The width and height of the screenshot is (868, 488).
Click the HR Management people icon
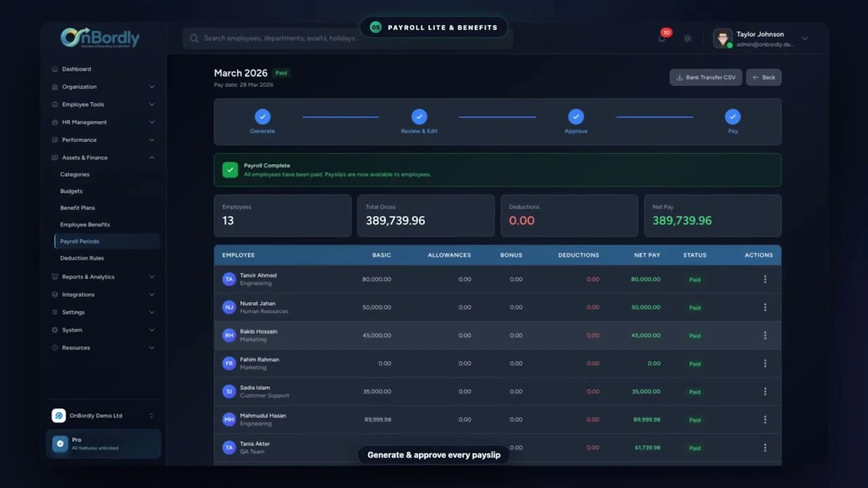click(x=55, y=122)
